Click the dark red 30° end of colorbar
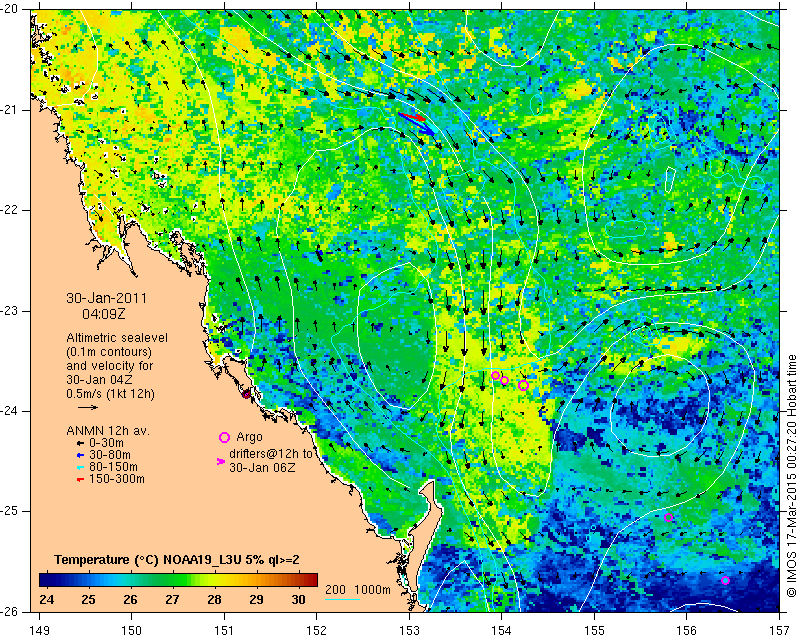800x640 pixels. pyautogui.click(x=312, y=580)
